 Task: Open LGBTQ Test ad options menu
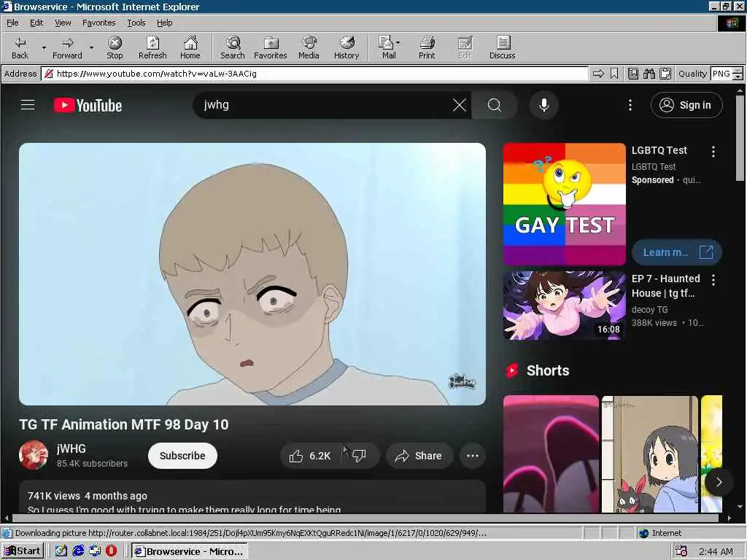pyautogui.click(x=713, y=152)
